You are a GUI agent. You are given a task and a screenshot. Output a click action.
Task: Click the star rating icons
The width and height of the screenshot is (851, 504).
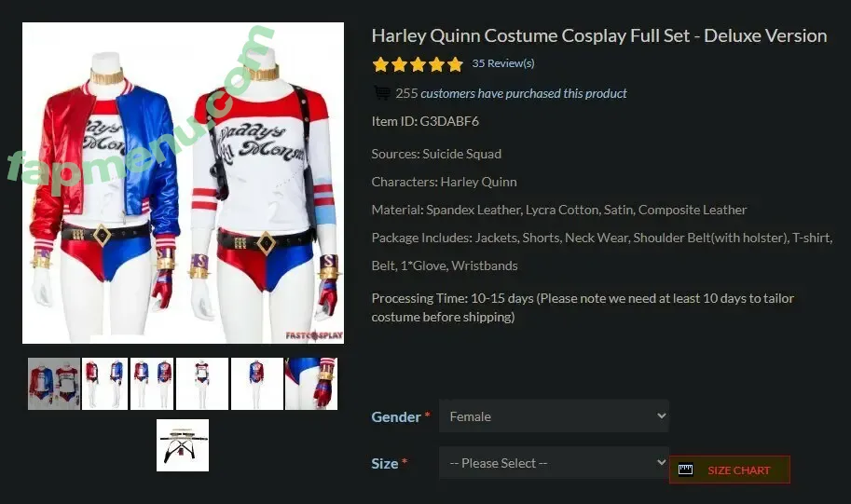[x=418, y=64]
